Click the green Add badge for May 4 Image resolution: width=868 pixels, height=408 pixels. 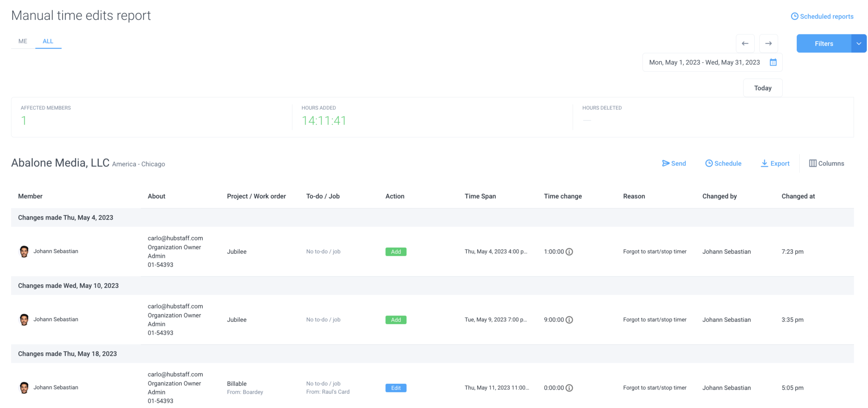[x=395, y=252]
